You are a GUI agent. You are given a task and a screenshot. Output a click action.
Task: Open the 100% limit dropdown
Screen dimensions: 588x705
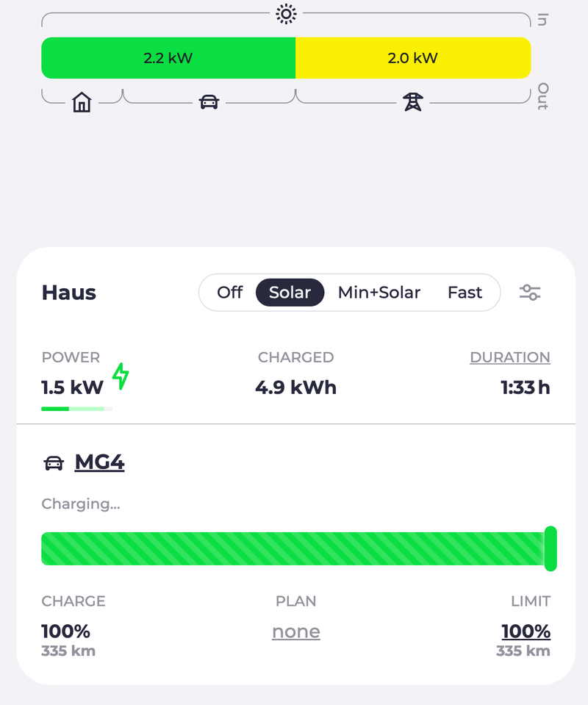click(526, 631)
